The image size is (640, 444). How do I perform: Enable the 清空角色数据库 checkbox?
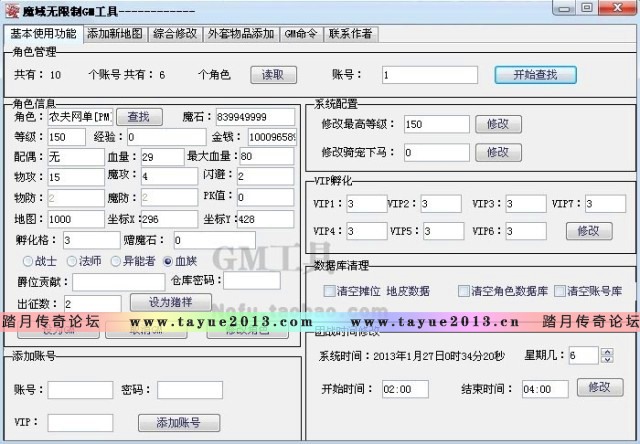[464, 291]
